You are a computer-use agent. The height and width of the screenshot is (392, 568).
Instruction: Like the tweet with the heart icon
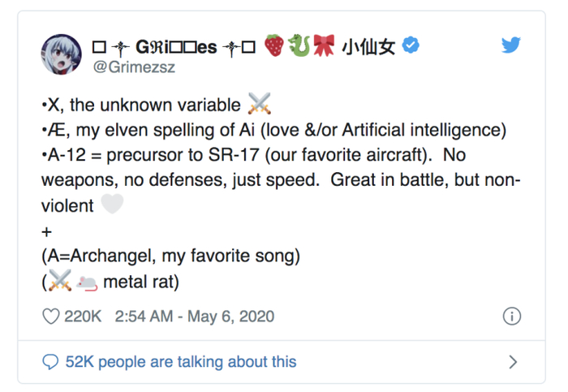tap(50, 317)
